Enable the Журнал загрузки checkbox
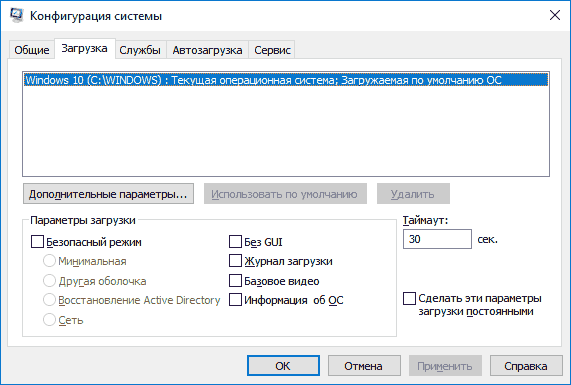 tap(235, 261)
